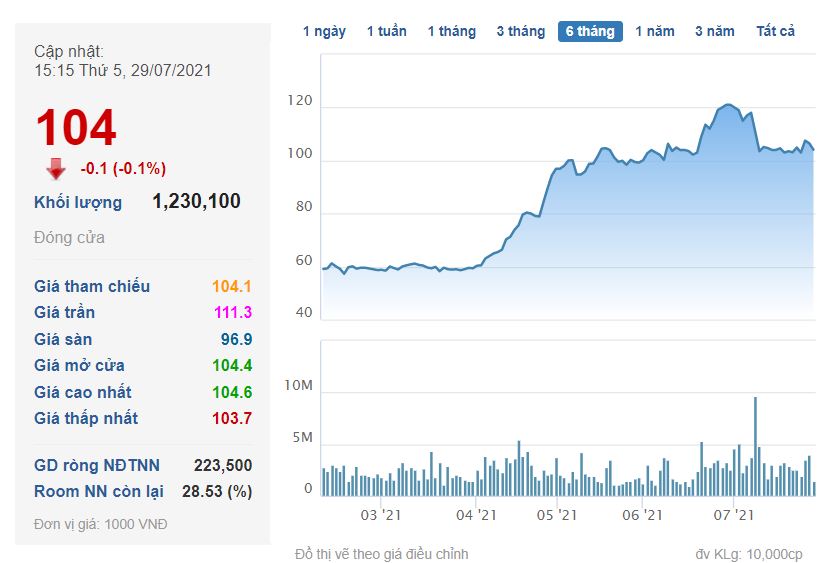Click the large 104 price value
The width and height of the screenshot is (833, 563).
coord(76,129)
